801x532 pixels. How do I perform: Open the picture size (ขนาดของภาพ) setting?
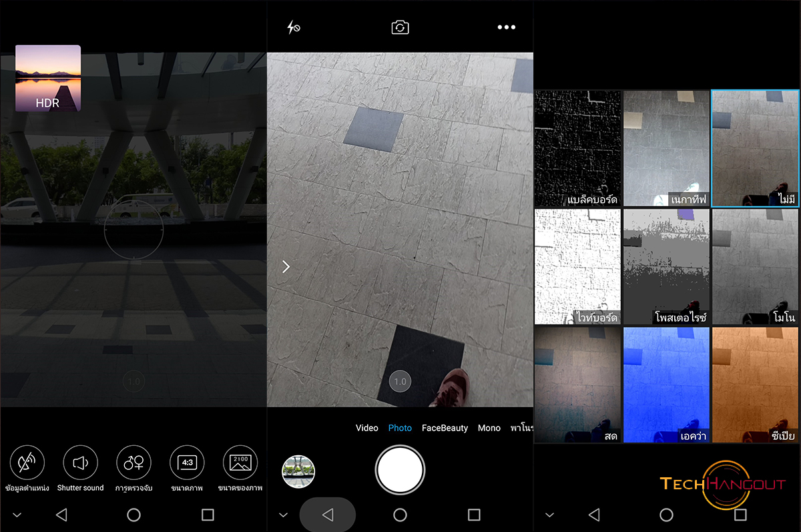[x=240, y=463]
